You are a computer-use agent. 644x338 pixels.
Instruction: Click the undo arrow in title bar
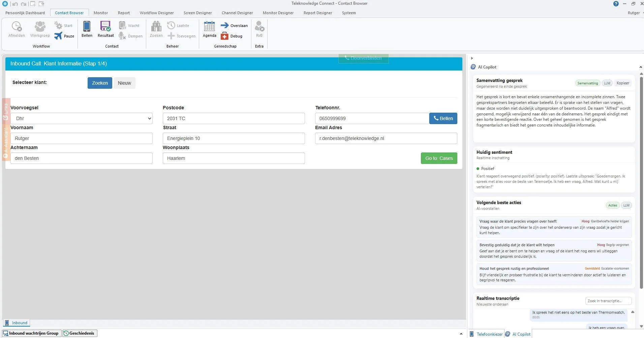coord(15,4)
